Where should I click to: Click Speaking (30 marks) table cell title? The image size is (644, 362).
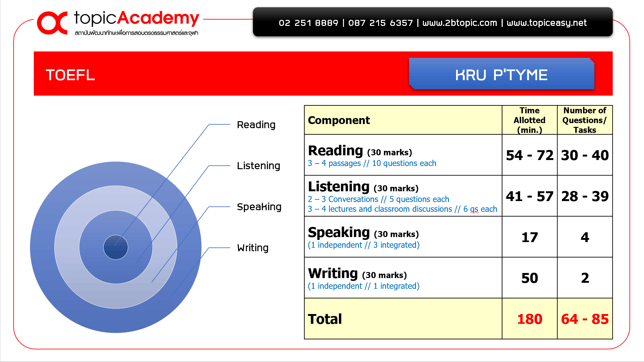tap(363, 233)
